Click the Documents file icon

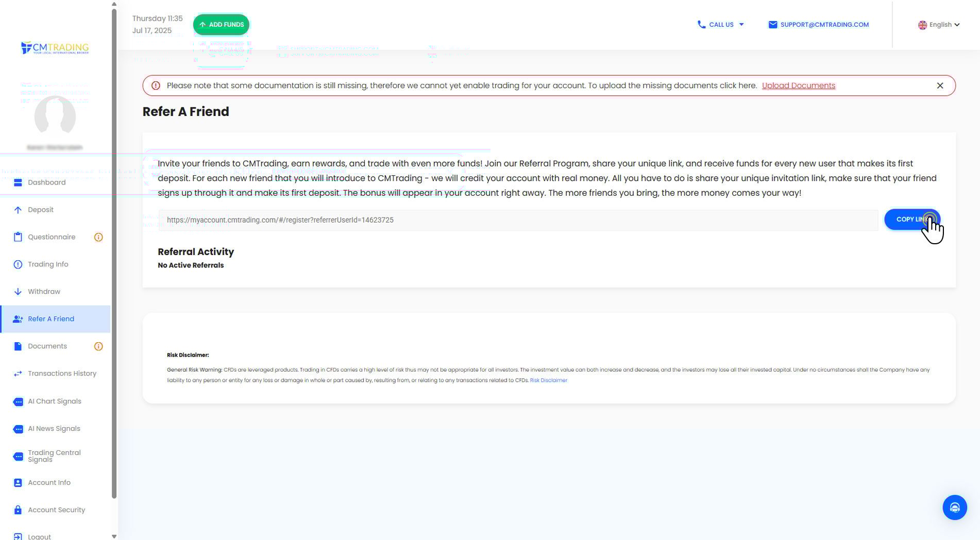18,346
